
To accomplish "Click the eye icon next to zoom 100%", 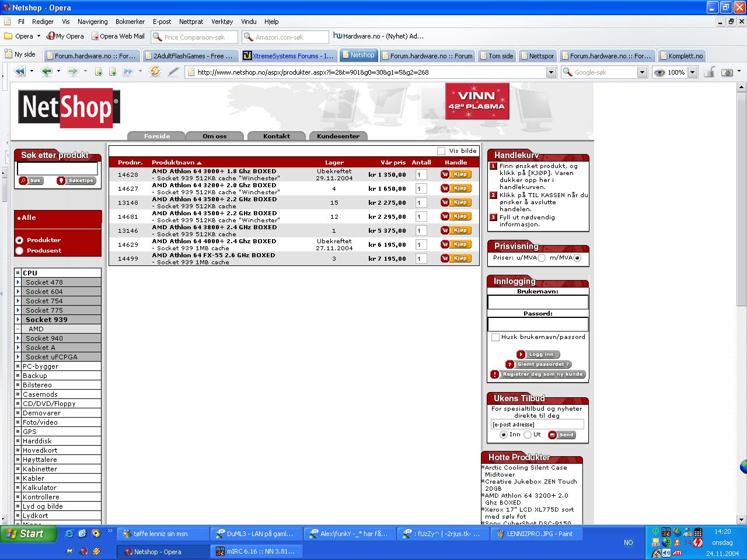I will (x=659, y=72).
